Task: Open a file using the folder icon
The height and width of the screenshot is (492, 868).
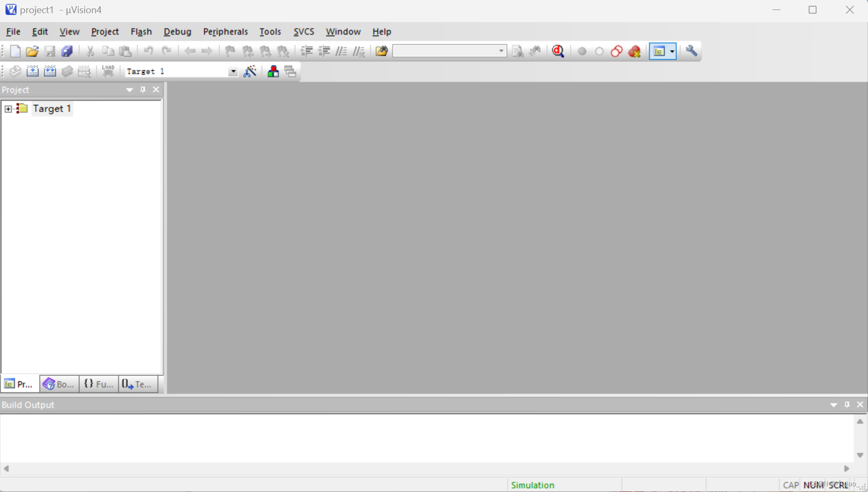Action: (32, 51)
